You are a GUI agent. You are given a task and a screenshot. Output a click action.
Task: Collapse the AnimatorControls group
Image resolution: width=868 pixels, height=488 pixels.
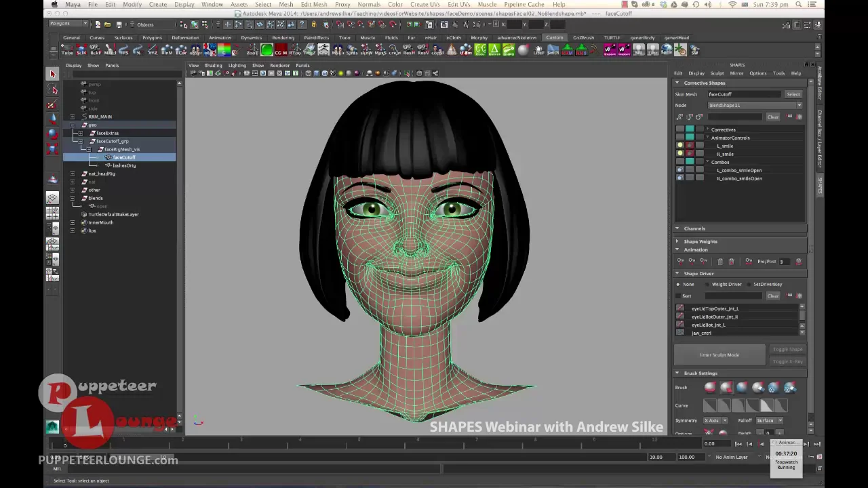707,138
